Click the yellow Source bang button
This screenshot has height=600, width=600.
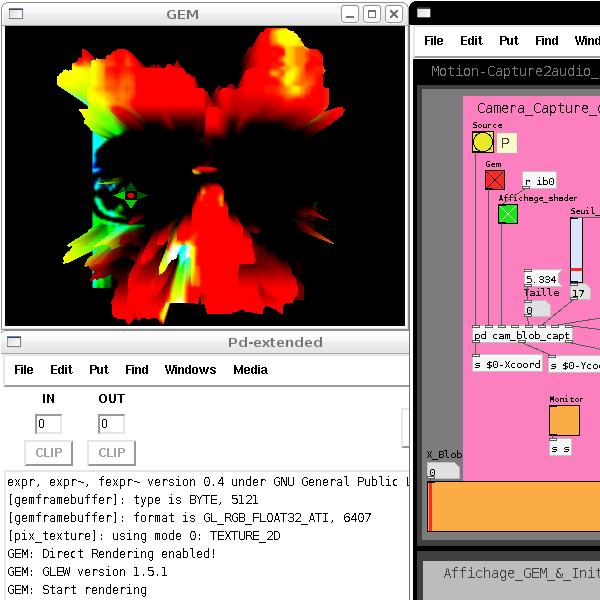coord(483,142)
